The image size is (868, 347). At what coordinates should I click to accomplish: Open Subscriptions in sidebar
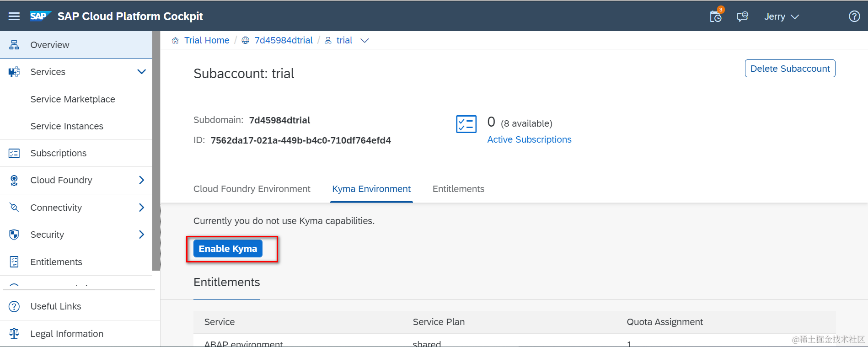pos(59,153)
